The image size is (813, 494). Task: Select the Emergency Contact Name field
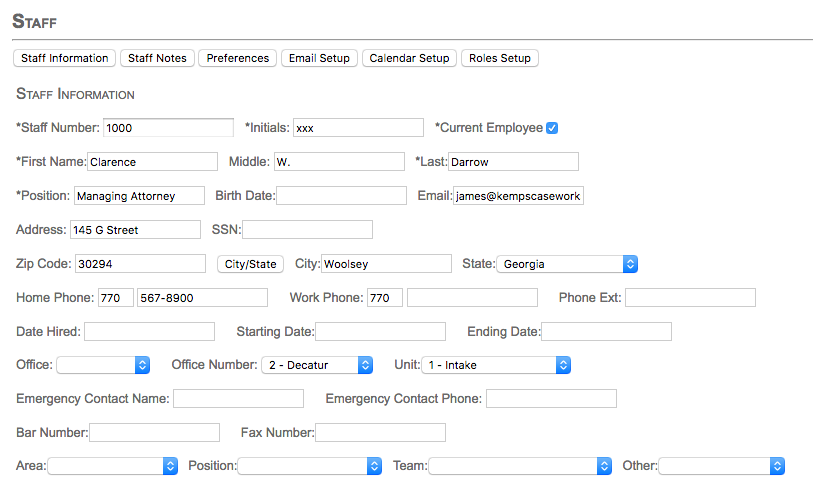[x=238, y=399]
